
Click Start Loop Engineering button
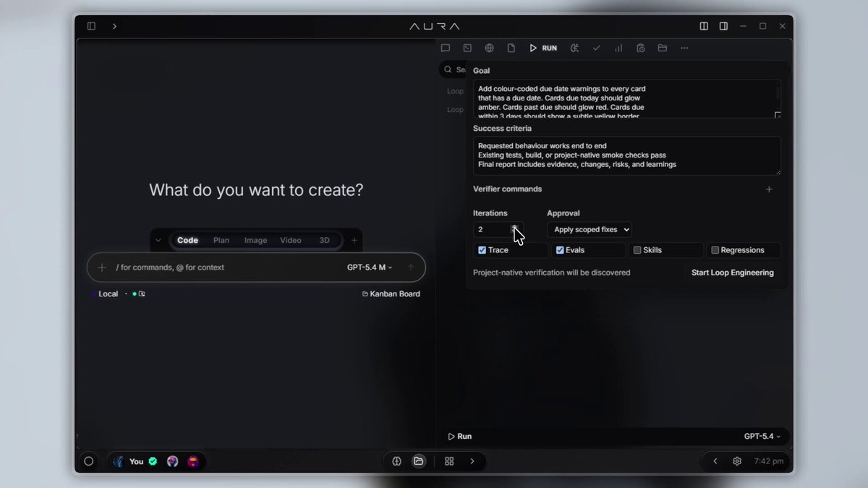(x=733, y=273)
